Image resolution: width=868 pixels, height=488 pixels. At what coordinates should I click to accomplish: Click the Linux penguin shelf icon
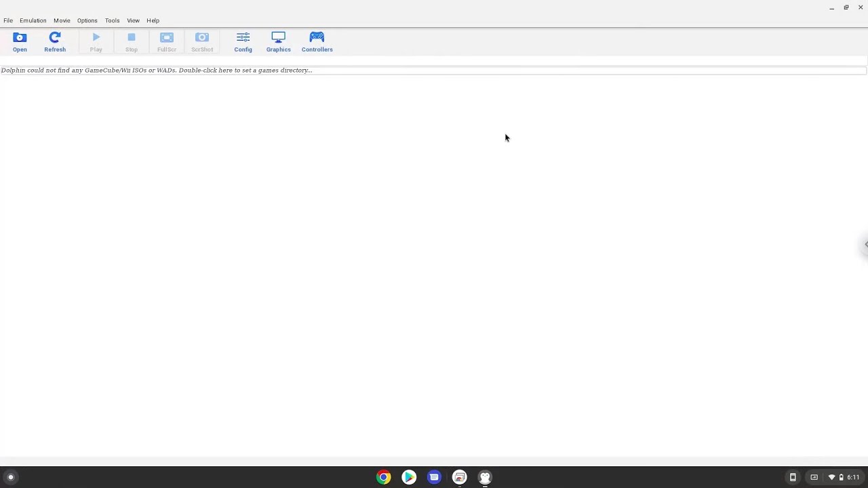[485, 477]
